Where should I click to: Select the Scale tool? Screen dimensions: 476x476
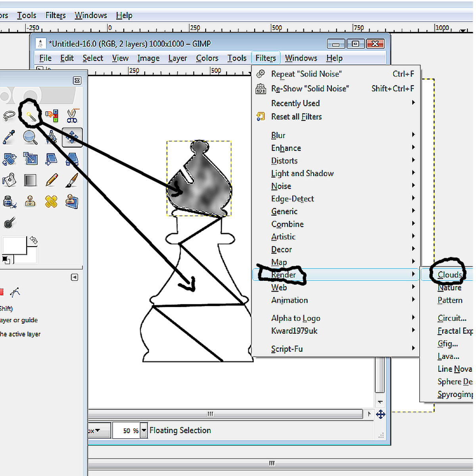click(30, 159)
